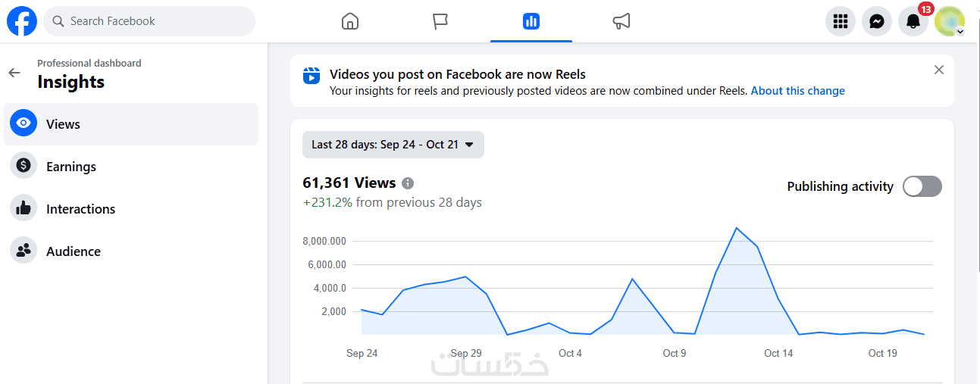Open the notifications bell
The width and height of the screenshot is (980, 384).
(913, 22)
